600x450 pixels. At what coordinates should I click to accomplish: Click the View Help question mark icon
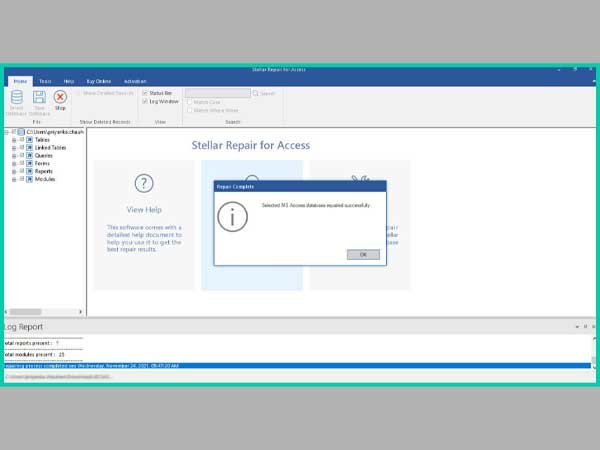pyautogui.click(x=144, y=183)
